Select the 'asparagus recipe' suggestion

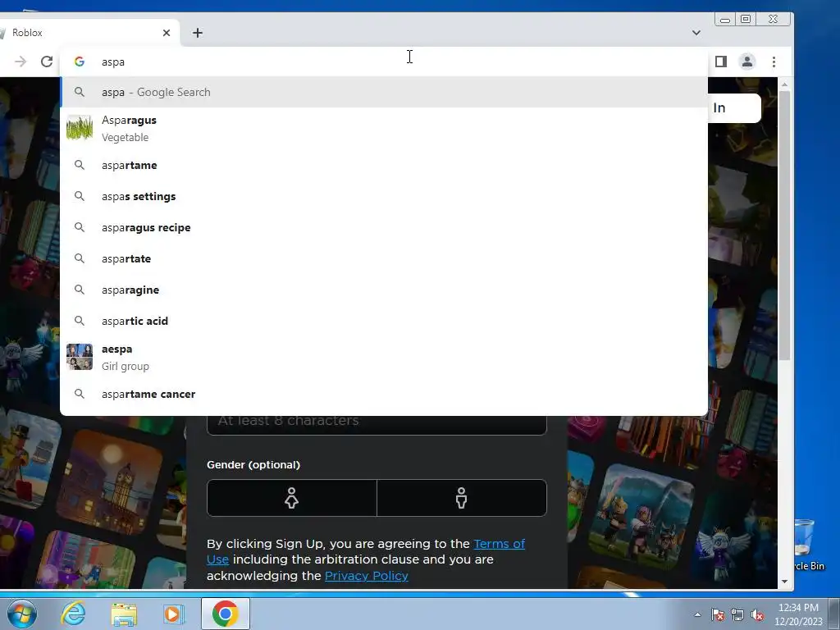point(384,228)
